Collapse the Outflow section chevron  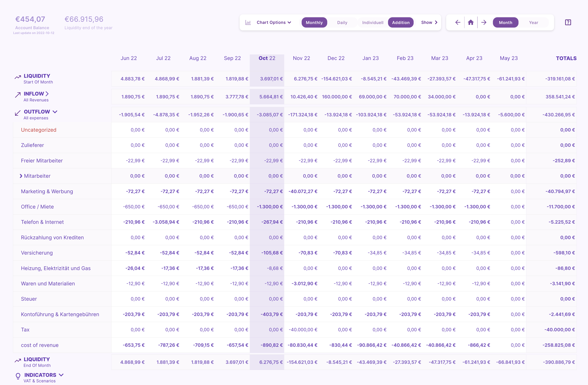click(x=55, y=112)
